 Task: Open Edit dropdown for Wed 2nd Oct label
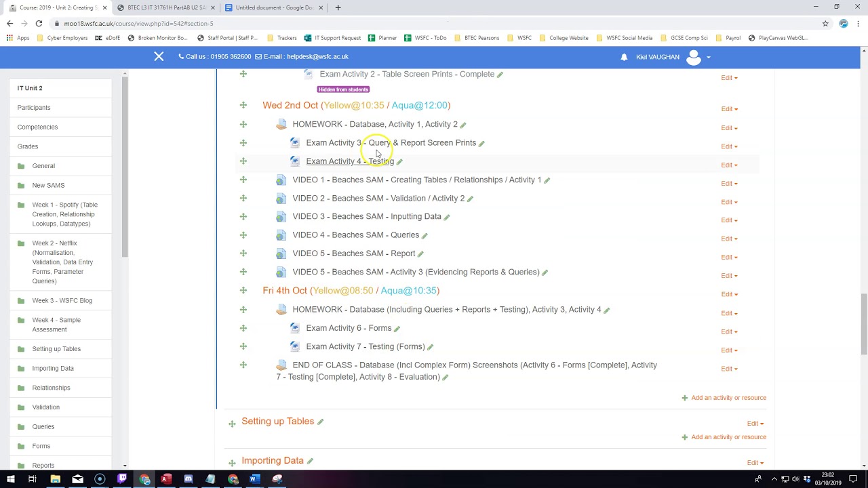729,109
